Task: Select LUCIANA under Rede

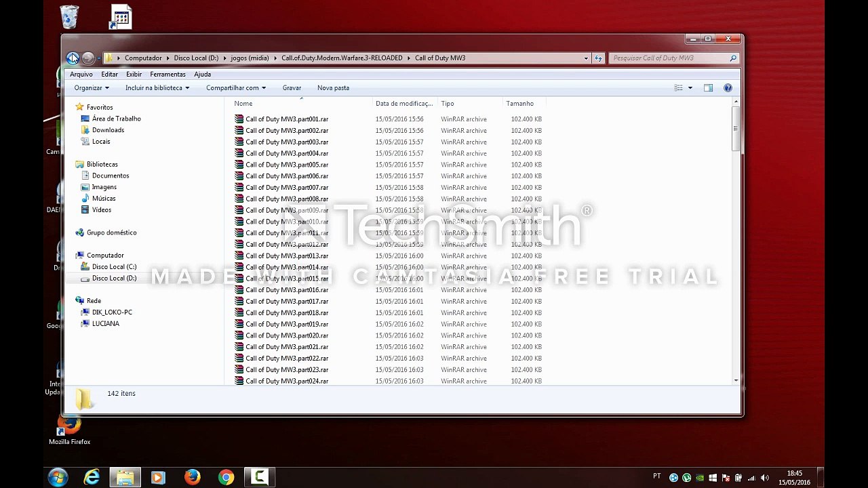Action: point(106,324)
